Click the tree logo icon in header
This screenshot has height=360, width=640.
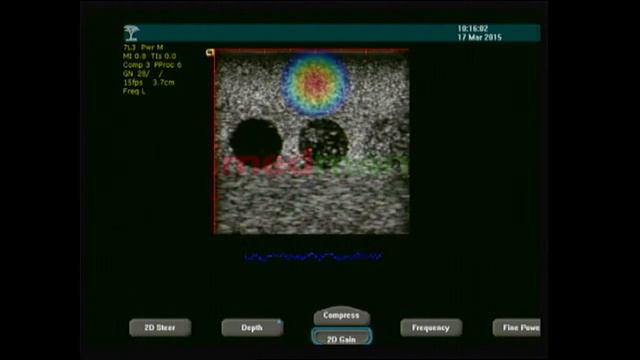[131, 33]
